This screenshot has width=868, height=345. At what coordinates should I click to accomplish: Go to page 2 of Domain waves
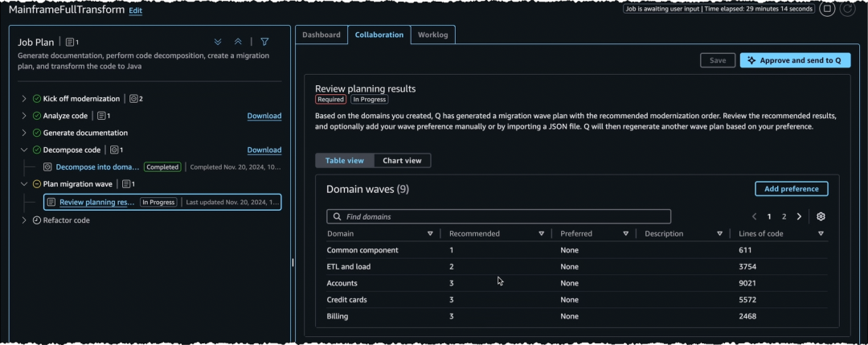tap(784, 216)
